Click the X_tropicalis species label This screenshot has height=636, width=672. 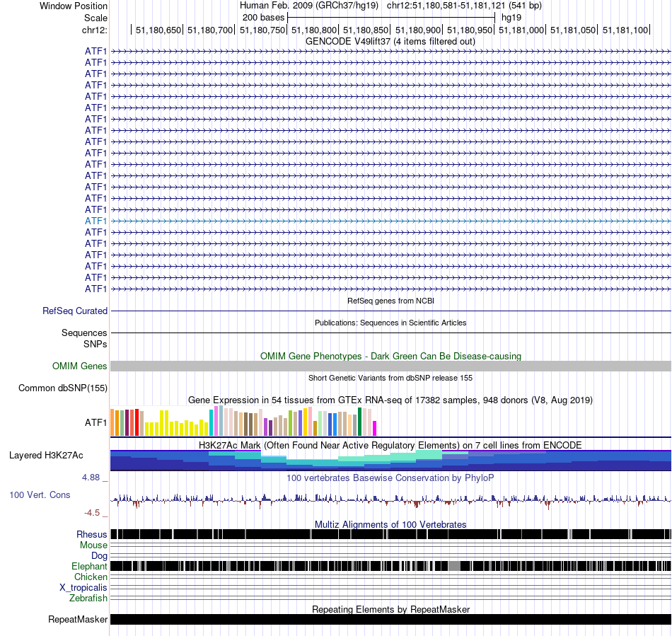(83, 588)
